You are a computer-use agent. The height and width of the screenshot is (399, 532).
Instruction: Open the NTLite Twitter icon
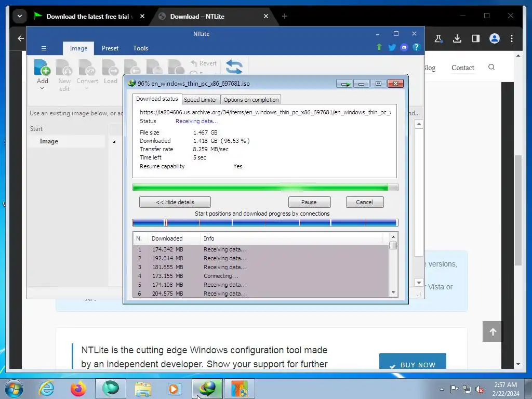pyautogui.click(x=392, y=47)
